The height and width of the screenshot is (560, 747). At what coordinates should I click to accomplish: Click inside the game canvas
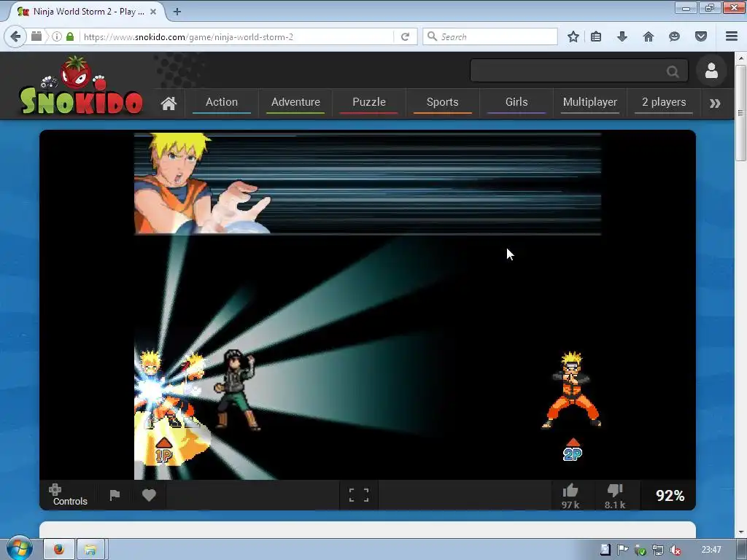click(368, 305)
